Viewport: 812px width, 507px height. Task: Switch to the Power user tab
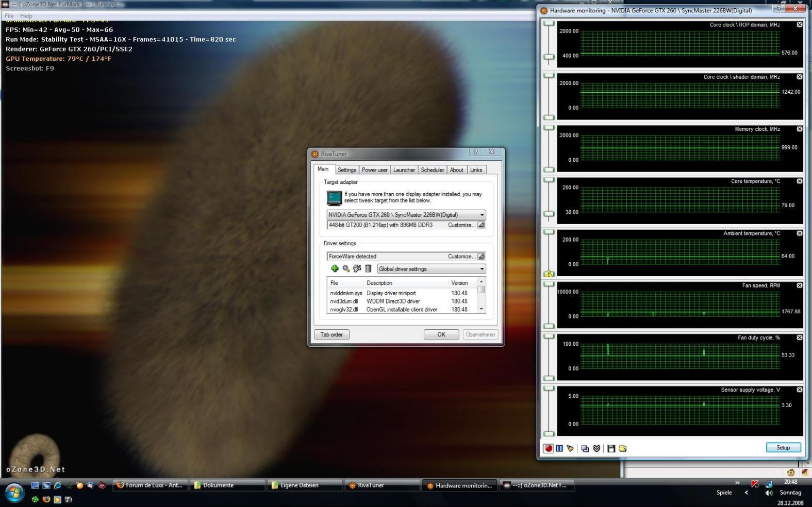coord(374,170)
